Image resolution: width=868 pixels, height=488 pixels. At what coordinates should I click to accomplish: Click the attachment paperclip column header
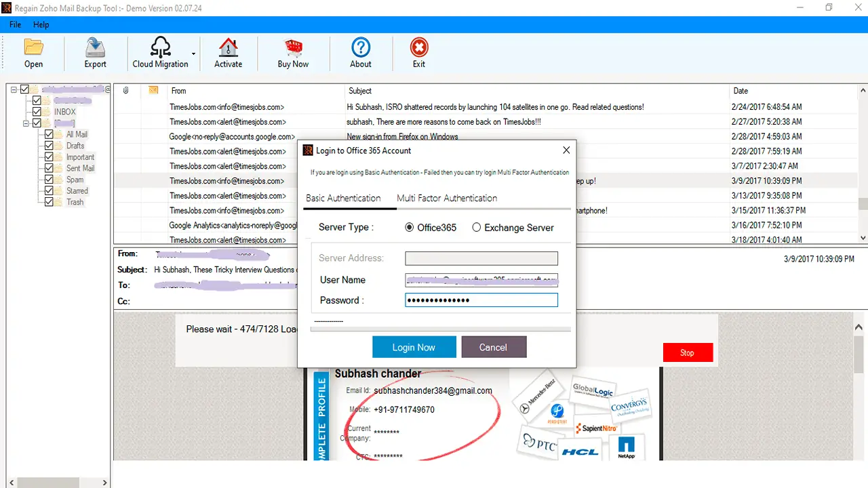126,90
